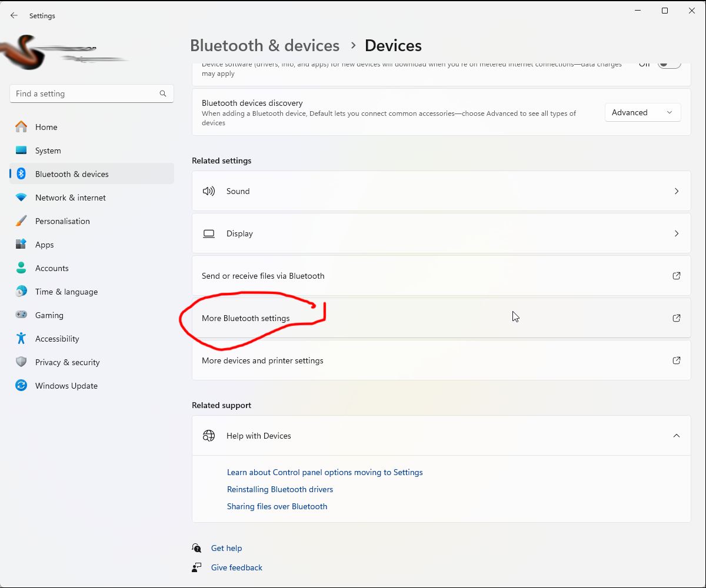Click the globe icon beside Help with Devices
The image size is (706, 588).
[209, 436]
